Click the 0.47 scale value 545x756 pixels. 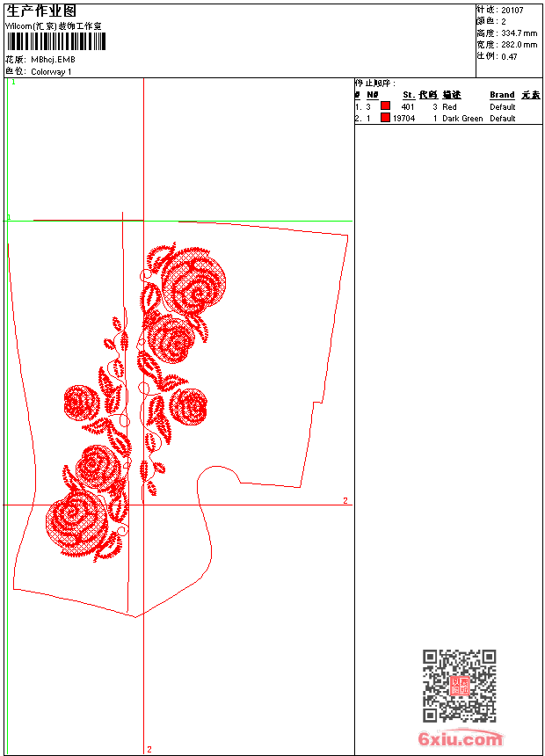click(x=509, y=57)
